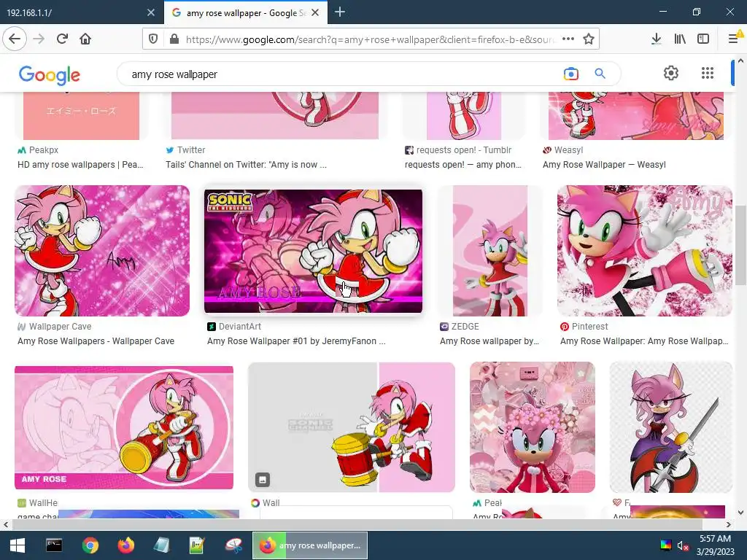
Task: Open link 'Tails' Channel on Twitter: Amy is now'
Action: point(246,165)
